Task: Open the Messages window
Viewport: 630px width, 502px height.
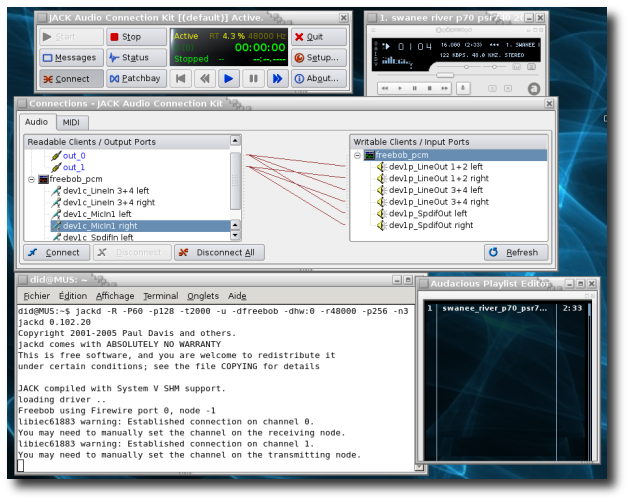Action: [70, 58]
